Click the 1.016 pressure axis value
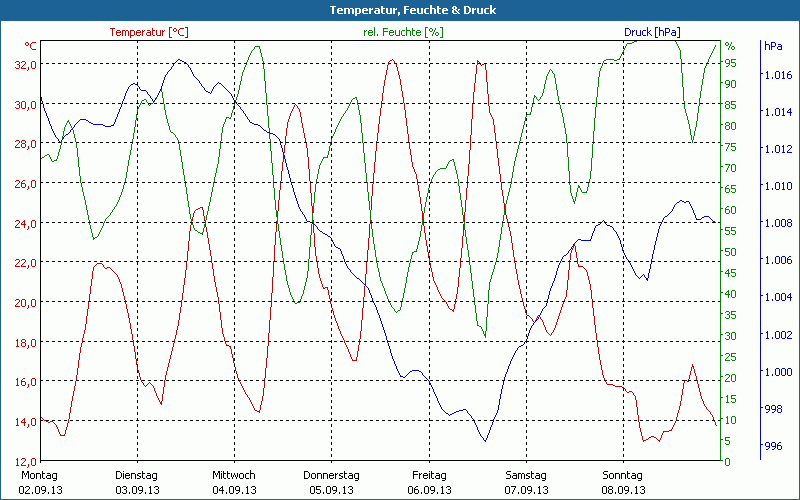Image resolution: width=800 pixels, height=500 pixels. pos(776,75)
